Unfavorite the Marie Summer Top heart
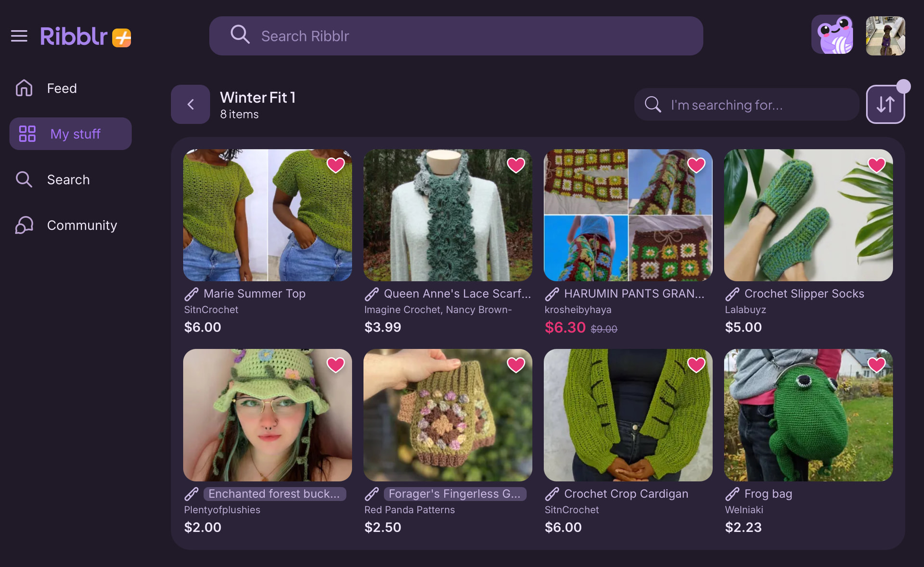The image size is (924, 567). pyautogui.click(x=335, y=165)
